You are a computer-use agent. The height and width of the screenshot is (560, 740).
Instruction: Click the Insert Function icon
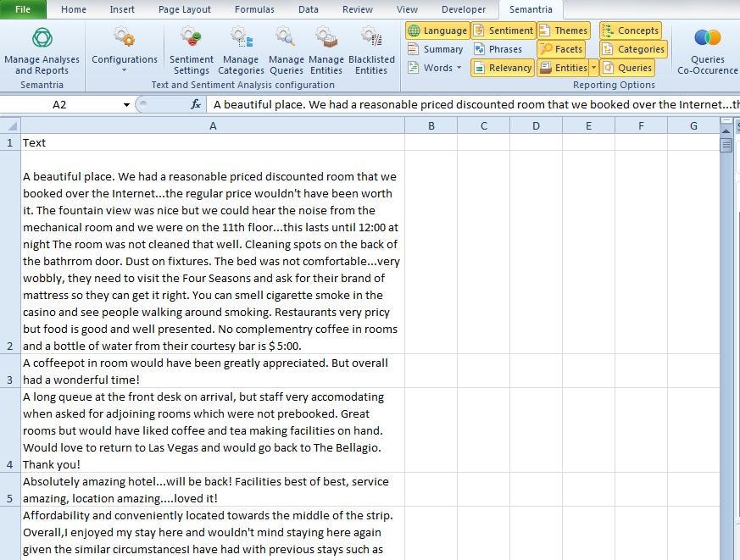pos(196,104)
